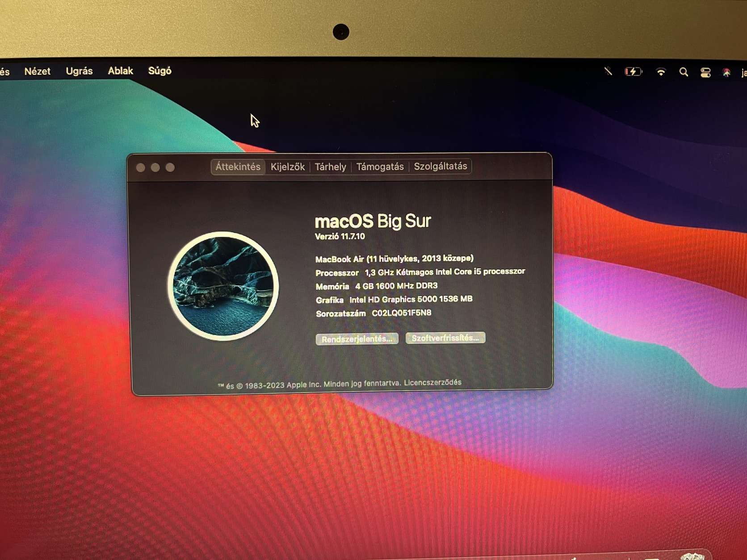Switch to the Támogatás tab

[380, 167]
